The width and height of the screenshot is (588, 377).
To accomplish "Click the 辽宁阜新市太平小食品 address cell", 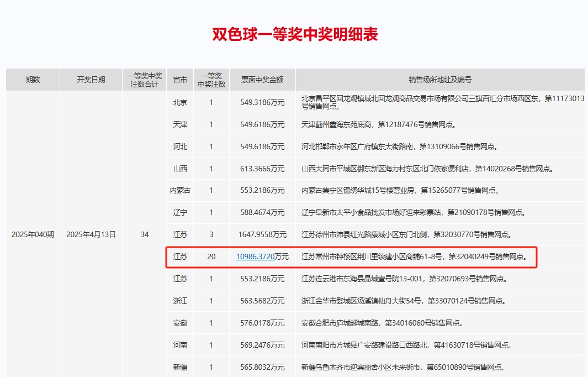I will 440,212.
